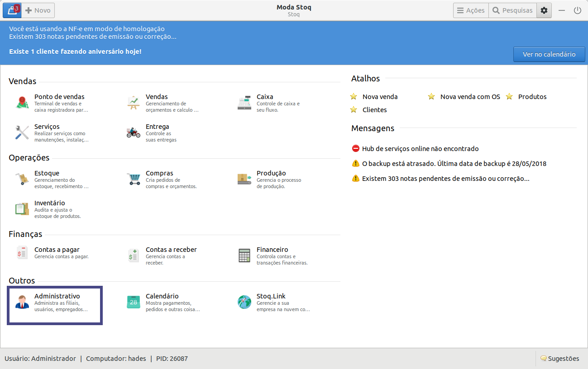588x369 pixels.
Task: Minimize the Moda Stoq window
Action: tap(562, 10)
